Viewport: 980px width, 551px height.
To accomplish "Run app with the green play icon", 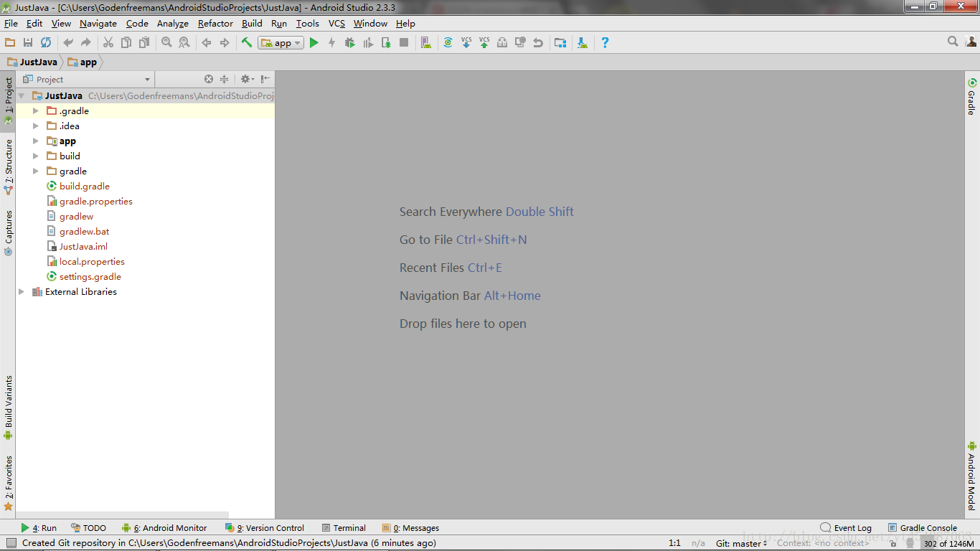I will coord(314,43).
